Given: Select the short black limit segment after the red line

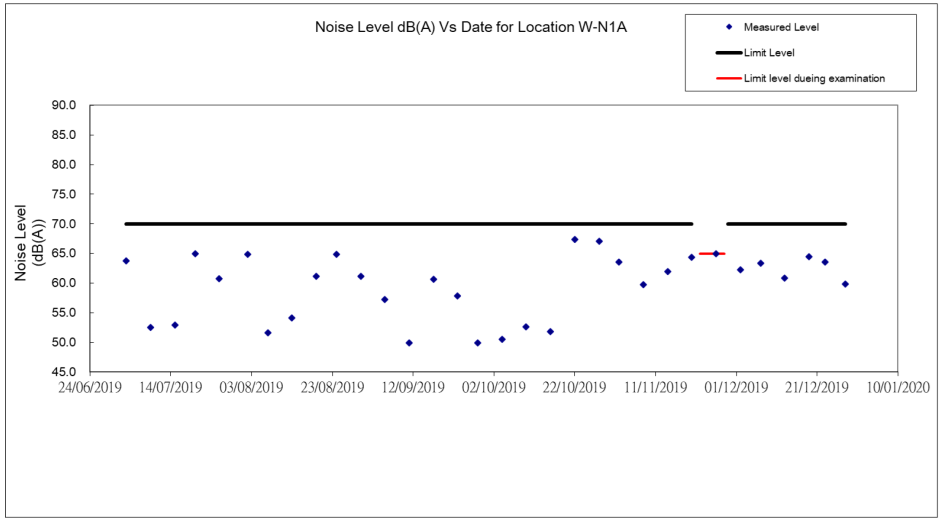Looking at the screenshot, I should (786, 224).
